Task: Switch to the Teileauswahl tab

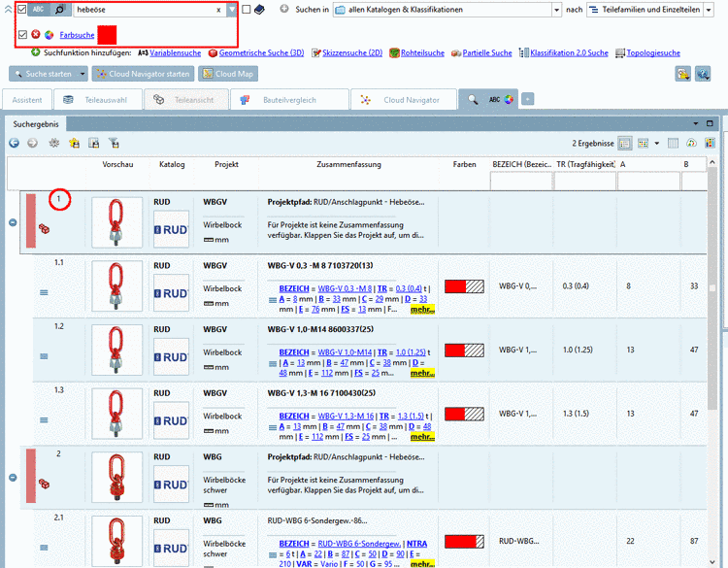Action: pyautogui.click(x=98, y=100)
